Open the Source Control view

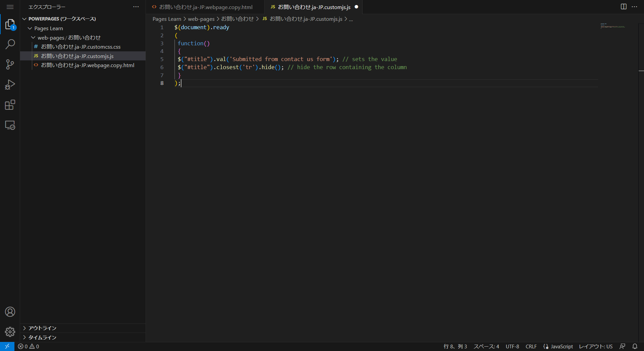[x=10, y=64]
